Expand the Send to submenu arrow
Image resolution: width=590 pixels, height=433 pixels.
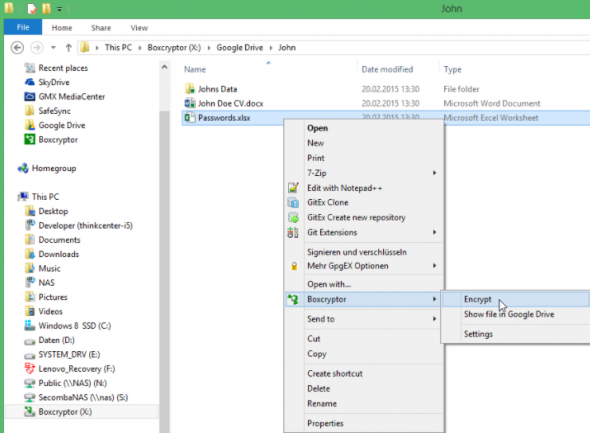click(x=435, y=319)
